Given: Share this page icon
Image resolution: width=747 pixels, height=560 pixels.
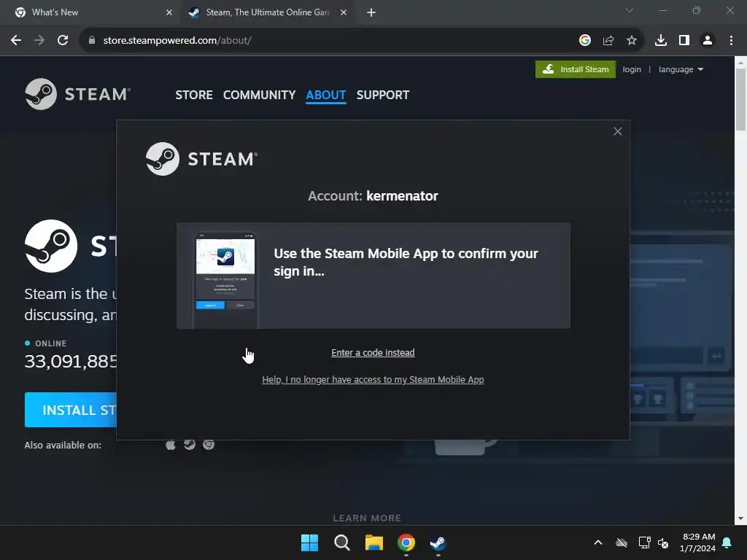Looking at the screenshot, I should pyautogui.click(x=608, y=41).
